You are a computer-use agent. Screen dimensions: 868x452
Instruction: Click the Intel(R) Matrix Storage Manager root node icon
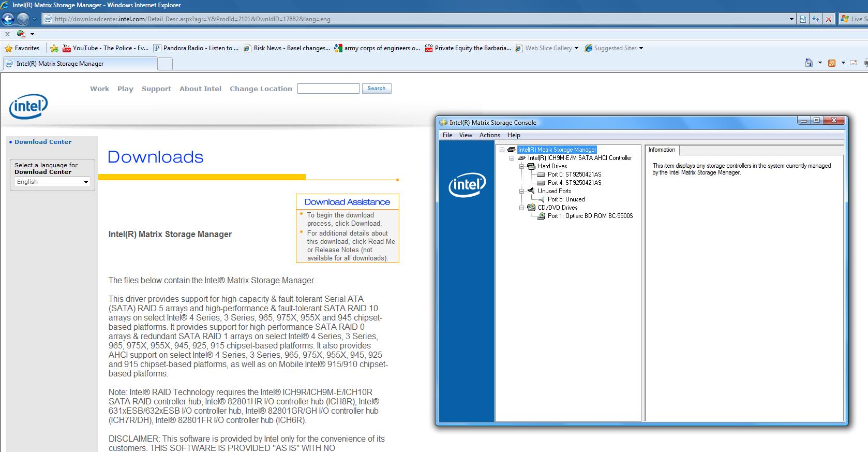(x=512, y=150)
